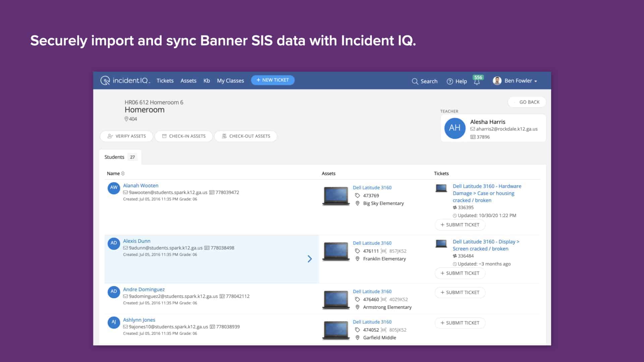Viewport: 644px width, 362px height.
Task: Toggle the Name column sort control
Action: [x=122, y=173]
